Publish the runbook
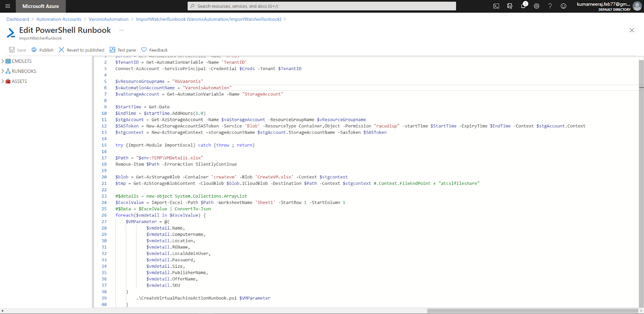This screenshot has height=314, width=644. (42, 50)
